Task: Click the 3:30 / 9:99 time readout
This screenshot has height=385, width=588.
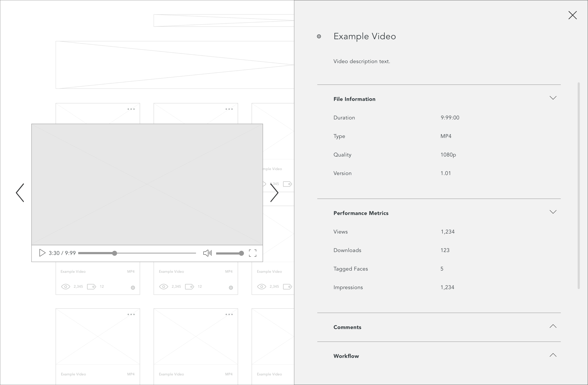Action: 62,253
